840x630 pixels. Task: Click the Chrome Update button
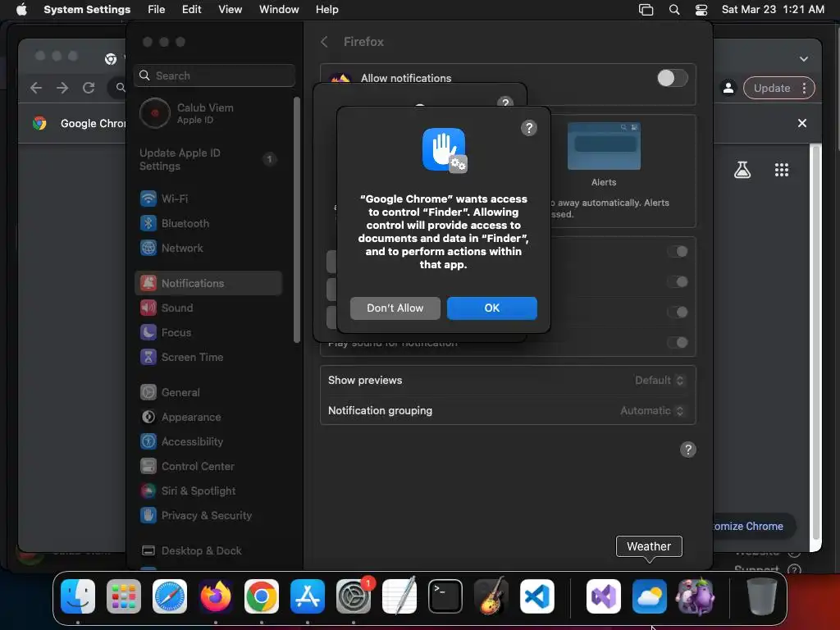(771, 88)
